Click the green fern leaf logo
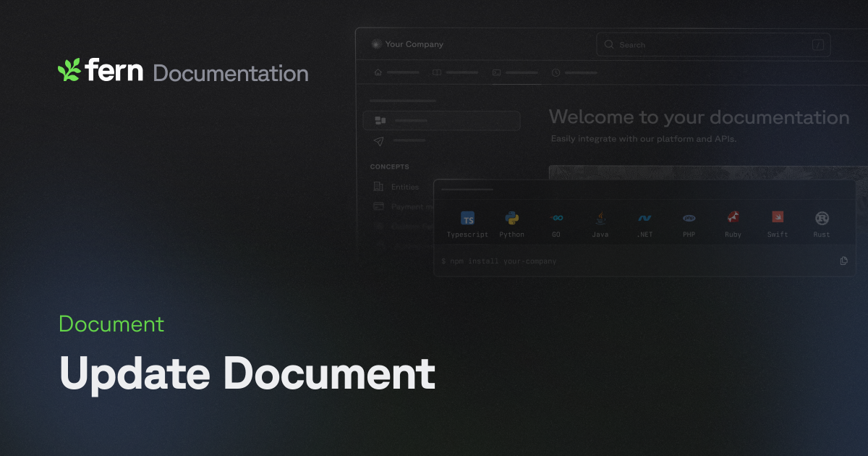 pyautogui.click(x=69, y=70)
